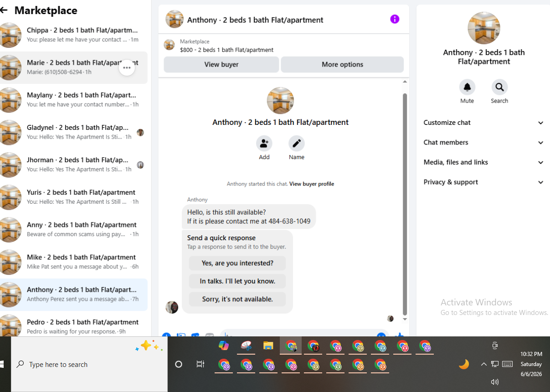The height and width of the screenshot is (392, 550).
Task: Send quick response 'Yes, are you interested?'
Action: pyautogui.click(x=237, y=263)
